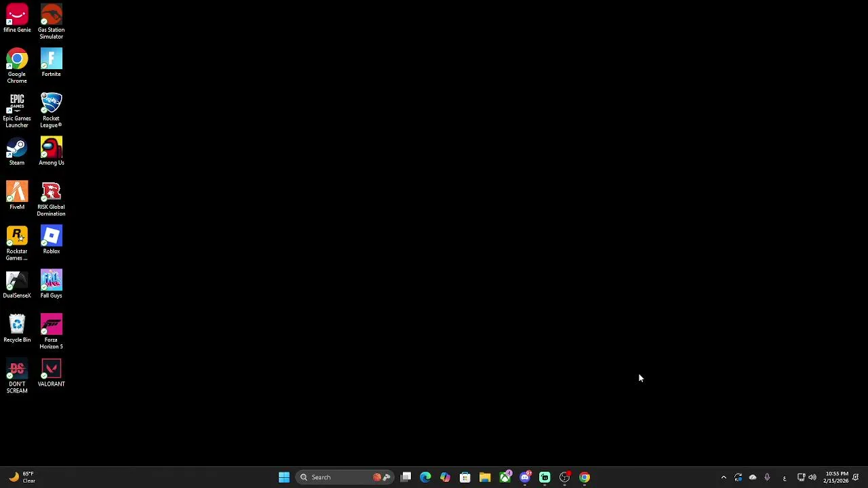The width and height of the screenshot is (868, 488).
Task: Select the Roblox desktop icon
Action: (51, 240)
